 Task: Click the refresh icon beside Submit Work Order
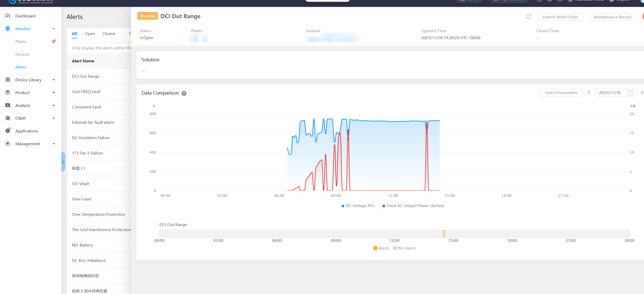[x=529, y=17]
